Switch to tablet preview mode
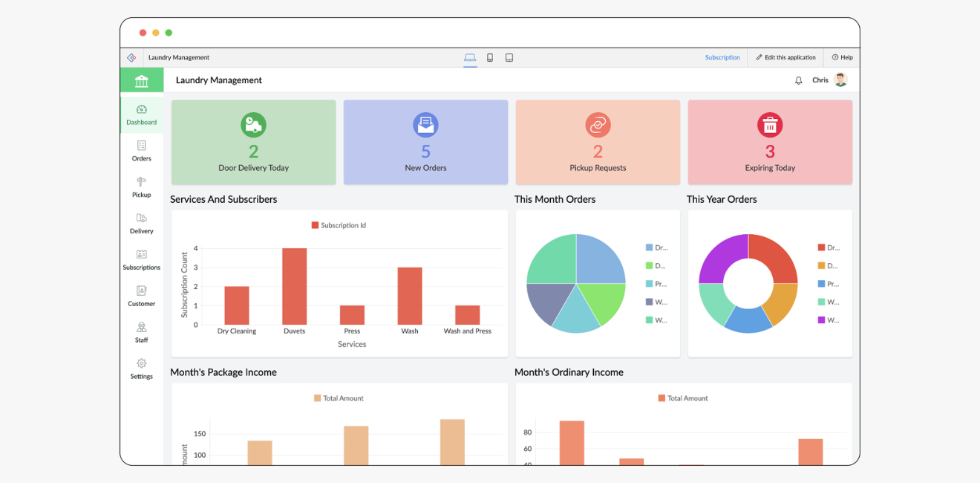Image resolution: width=980 pixels, height=483 pixels. (509, 57)
